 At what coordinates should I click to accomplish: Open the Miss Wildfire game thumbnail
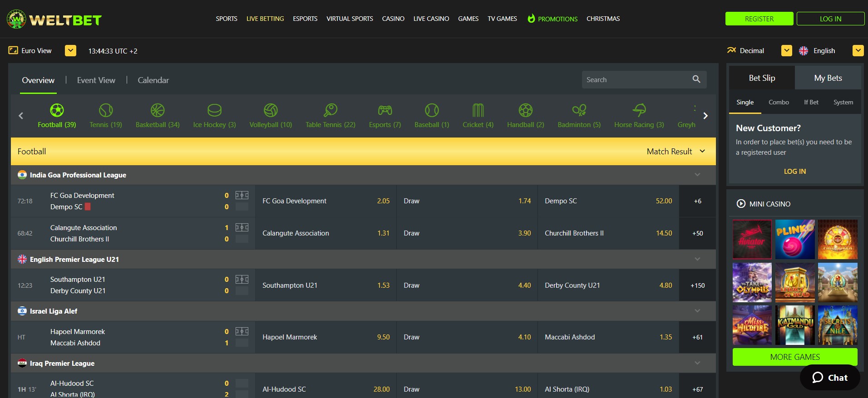point(752,325)
